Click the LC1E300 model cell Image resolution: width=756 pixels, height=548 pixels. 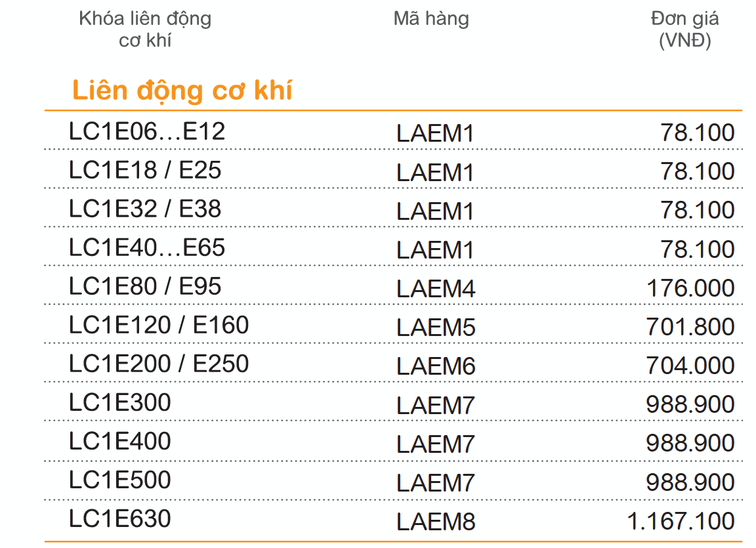click(x=120, y=402)
